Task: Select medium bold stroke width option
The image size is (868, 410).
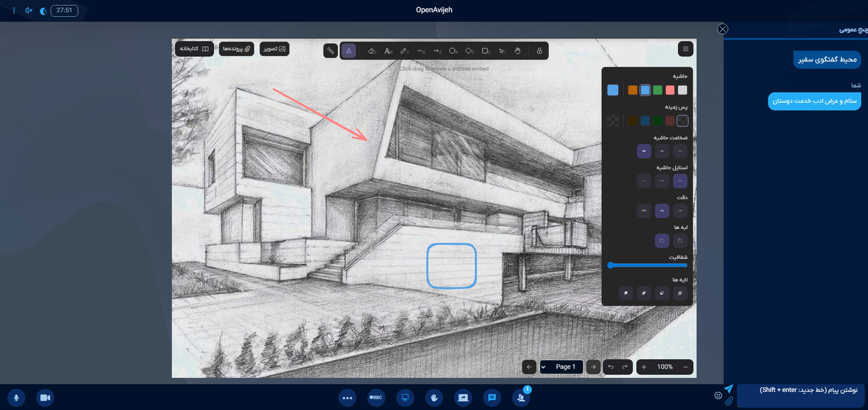Action: [x=662, y=151]
